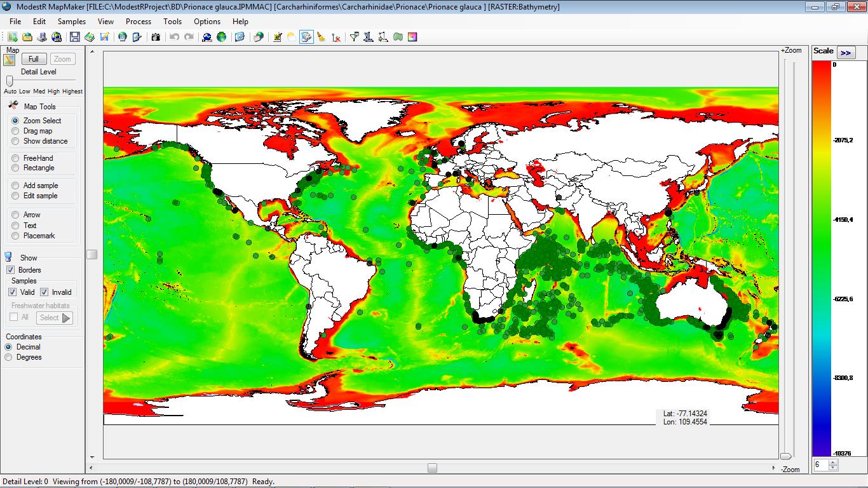Expand the Scale panel with >> button

tap(846, 53)
